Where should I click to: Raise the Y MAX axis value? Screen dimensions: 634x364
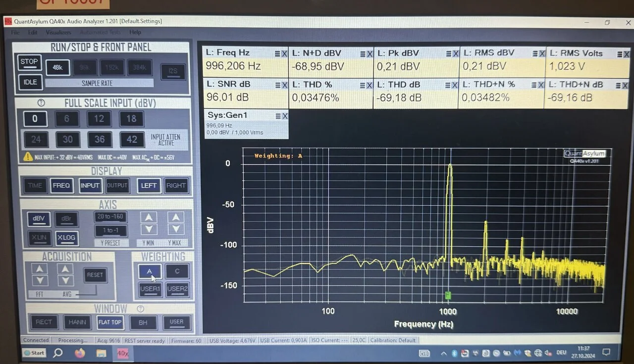point(175,217)
